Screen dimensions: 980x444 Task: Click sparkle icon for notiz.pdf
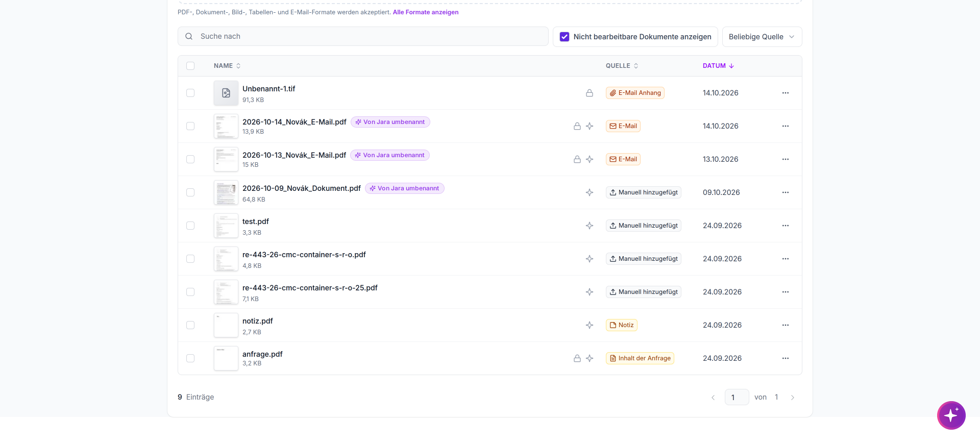(590, 325)
